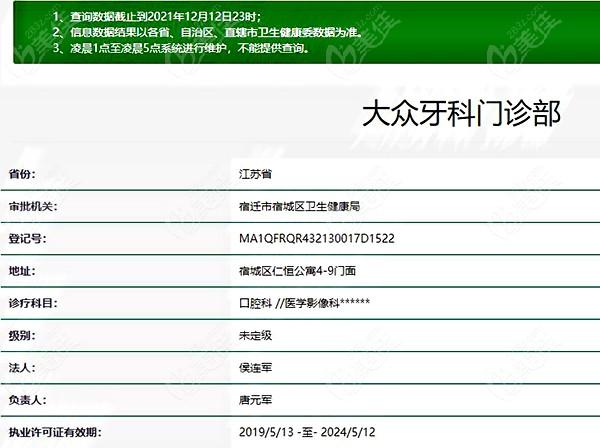
Task: Select registration number MA1QFRQR432130017D1522
Action: pos(316,239)
